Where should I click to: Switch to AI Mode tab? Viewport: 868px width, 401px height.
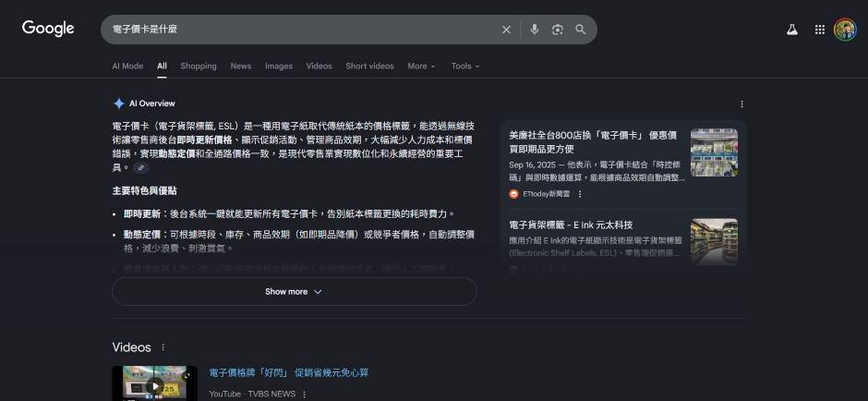click(127, 67)
